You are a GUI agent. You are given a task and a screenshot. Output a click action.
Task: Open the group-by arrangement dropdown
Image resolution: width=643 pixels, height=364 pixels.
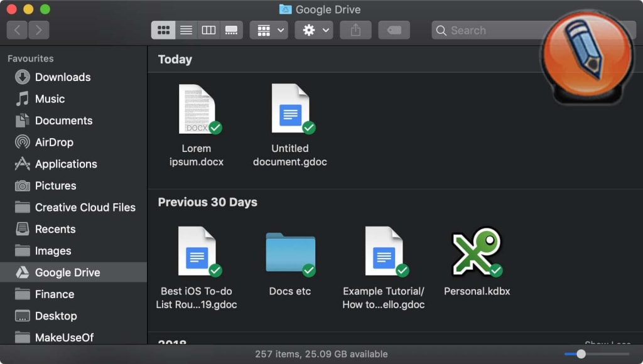[x=269, y=30]
